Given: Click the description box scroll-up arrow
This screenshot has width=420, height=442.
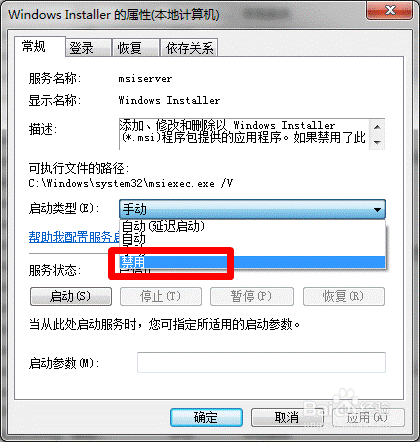Looking at the screenshot, I should pos(377,127).
